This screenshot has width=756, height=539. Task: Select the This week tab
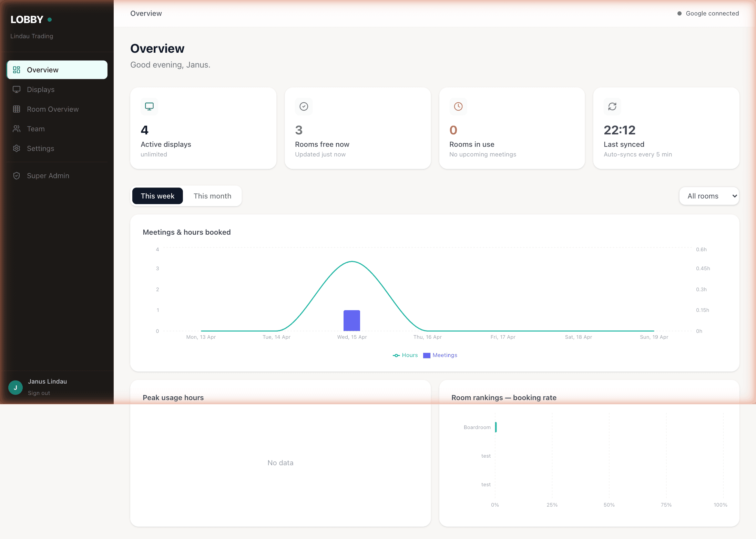pos(157,196)
